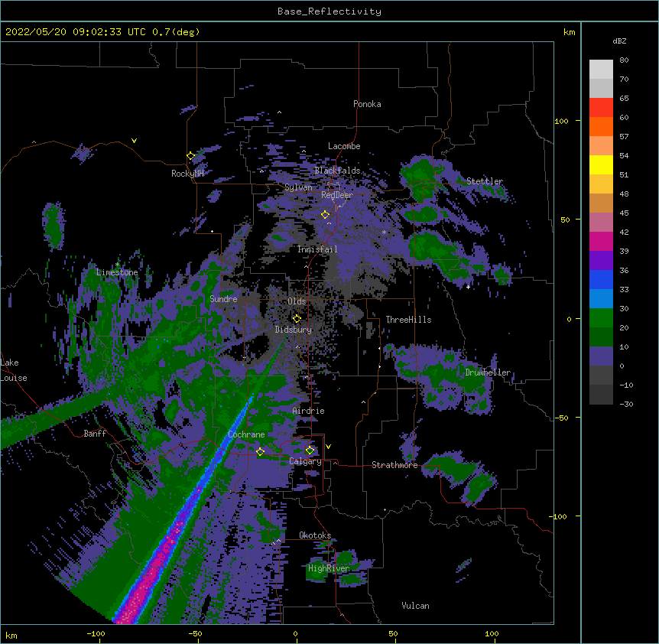Viewport: 659px width, 644px height.
Task: Select the yellow diamond marker above Calgary label
Action: tap(310, 450)
